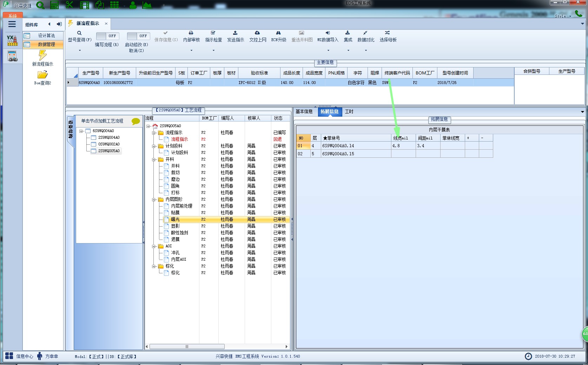Collapse the 开料 folder node
Screen dimensions: 588x365
(154, 159)
